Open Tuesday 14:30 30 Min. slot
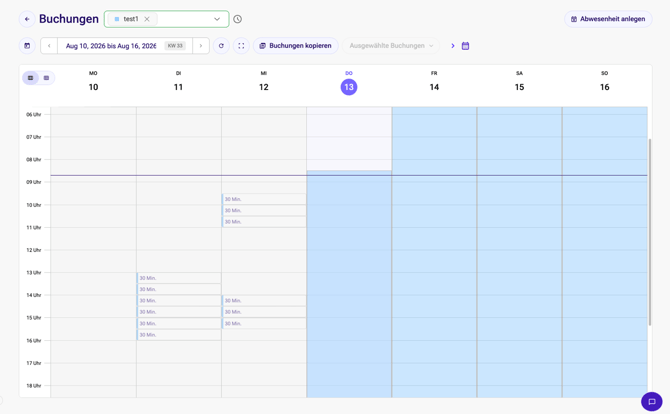This screenshot has height=414, width=670. (179, 312)
